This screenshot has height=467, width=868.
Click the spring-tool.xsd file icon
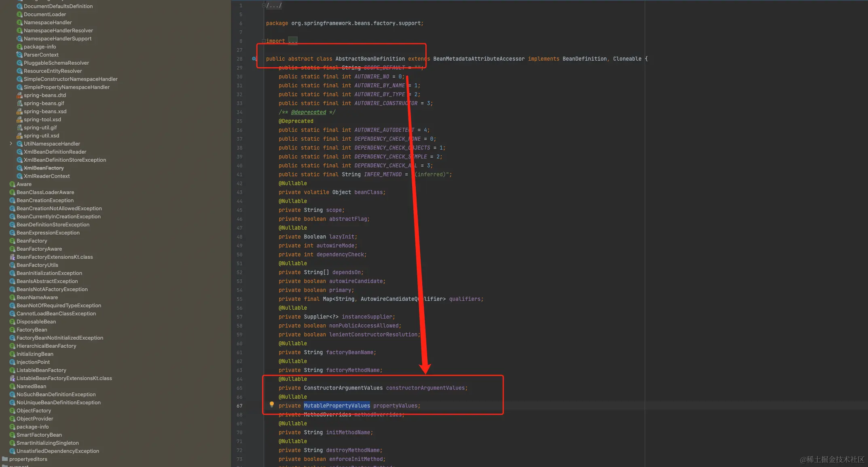(x=19, y=120)
